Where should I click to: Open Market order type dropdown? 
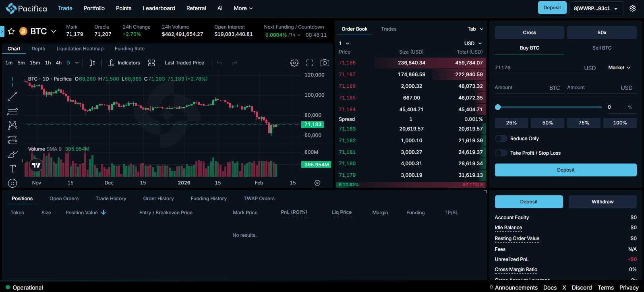pos(619,68)
